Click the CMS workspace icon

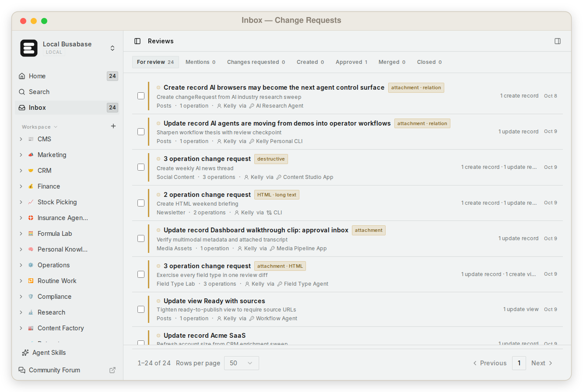(31, 139)
